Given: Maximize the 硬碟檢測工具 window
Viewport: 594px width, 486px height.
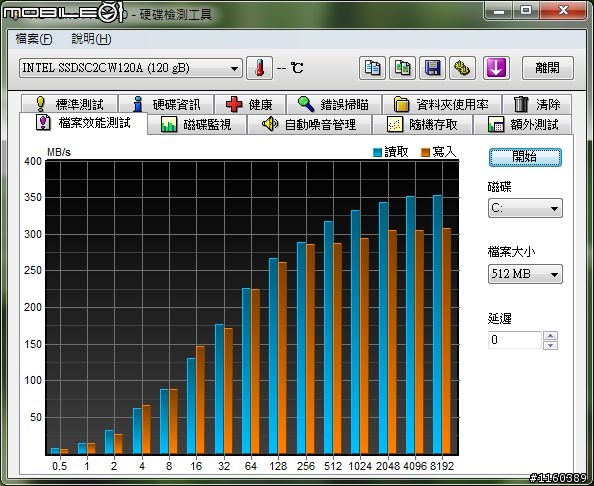Looking at the screenshot, I should (x=526, y=11).
